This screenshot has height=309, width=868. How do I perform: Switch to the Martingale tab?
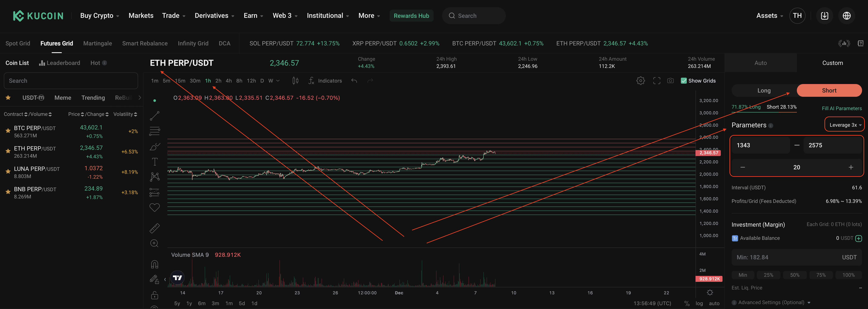[97, 44]
